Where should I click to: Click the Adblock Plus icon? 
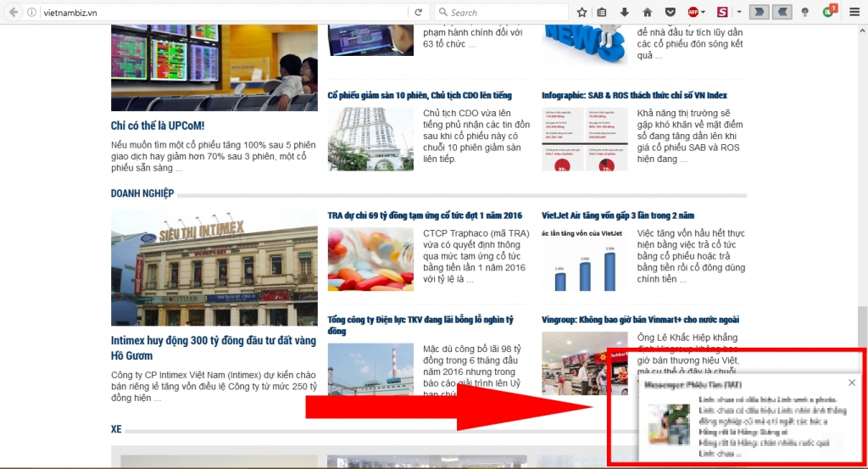tap(693, 12)
